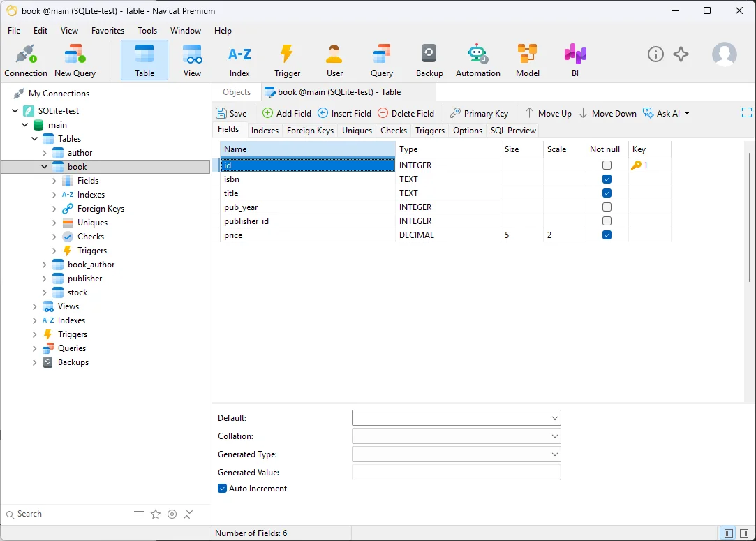The image size is (756, 541).
Task: Expand the Views node in the tree
Action: pyautogui.click(x=34, y=306)
